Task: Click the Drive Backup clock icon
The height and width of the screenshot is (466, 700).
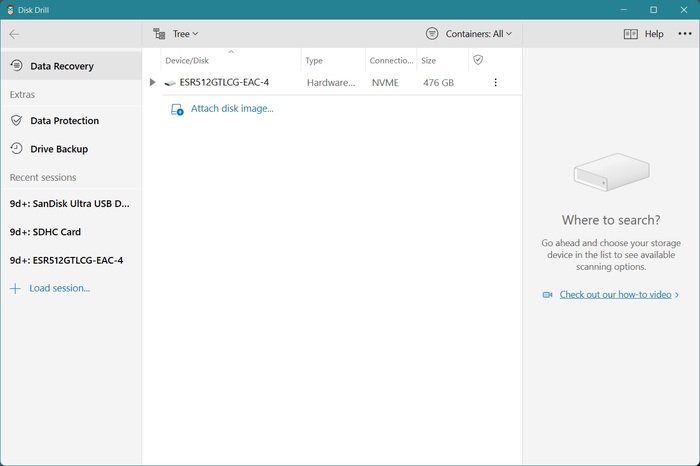Action: pos(17,149)
